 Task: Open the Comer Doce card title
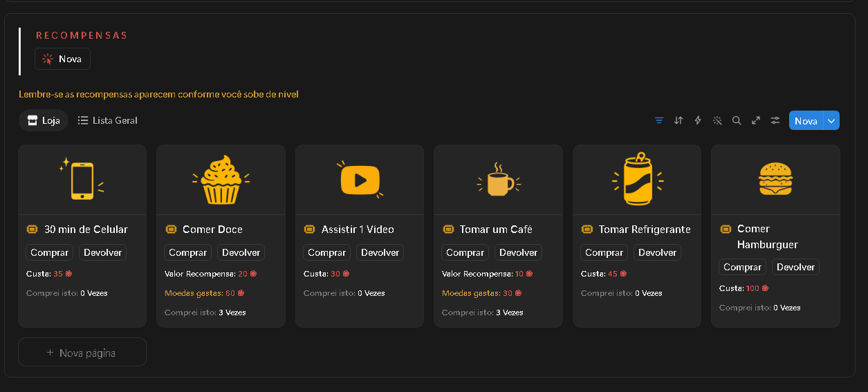[212, 230]
